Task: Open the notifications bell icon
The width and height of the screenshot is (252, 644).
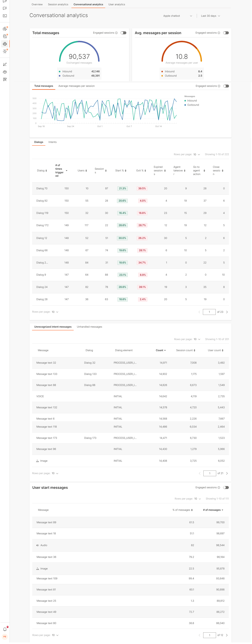Action: click(5, 629)
